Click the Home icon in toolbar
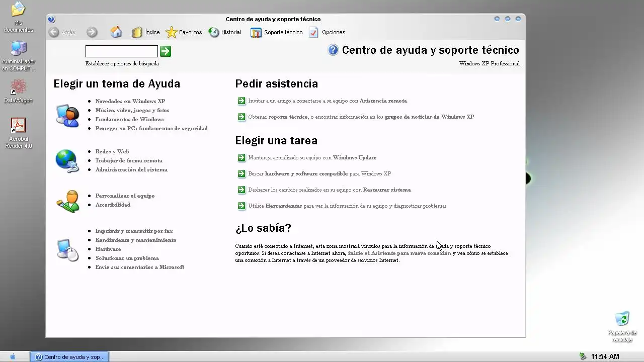Screen dimensions: 644x362 (116, 32)
